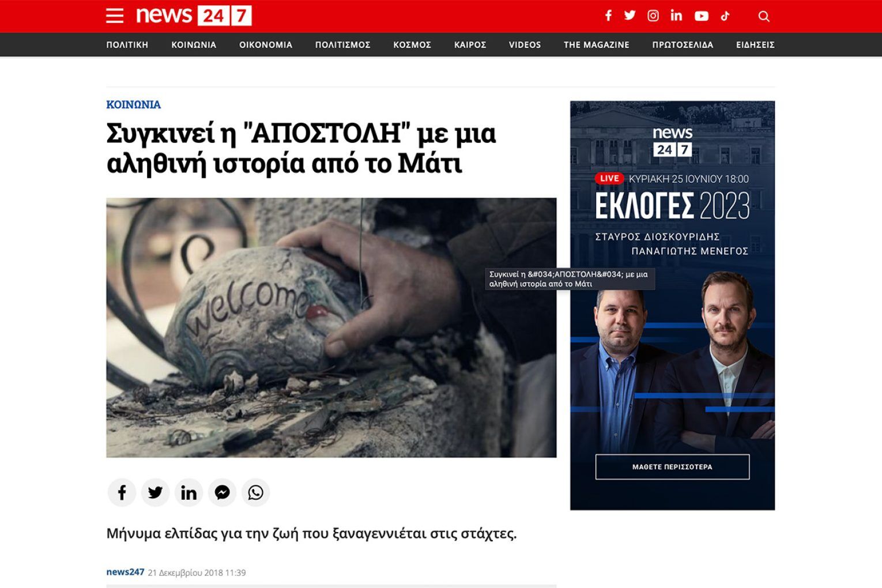Click the Instagram header icon
The height and width of the screenshot is (588, 882).
coord(653,16)
